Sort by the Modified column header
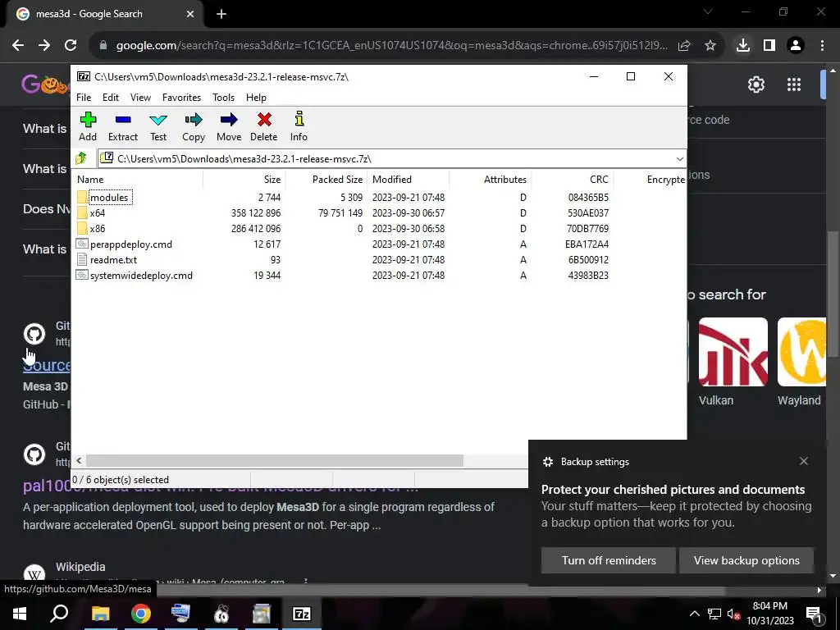Viewport: 840px width, 630px height. [408, 180]
